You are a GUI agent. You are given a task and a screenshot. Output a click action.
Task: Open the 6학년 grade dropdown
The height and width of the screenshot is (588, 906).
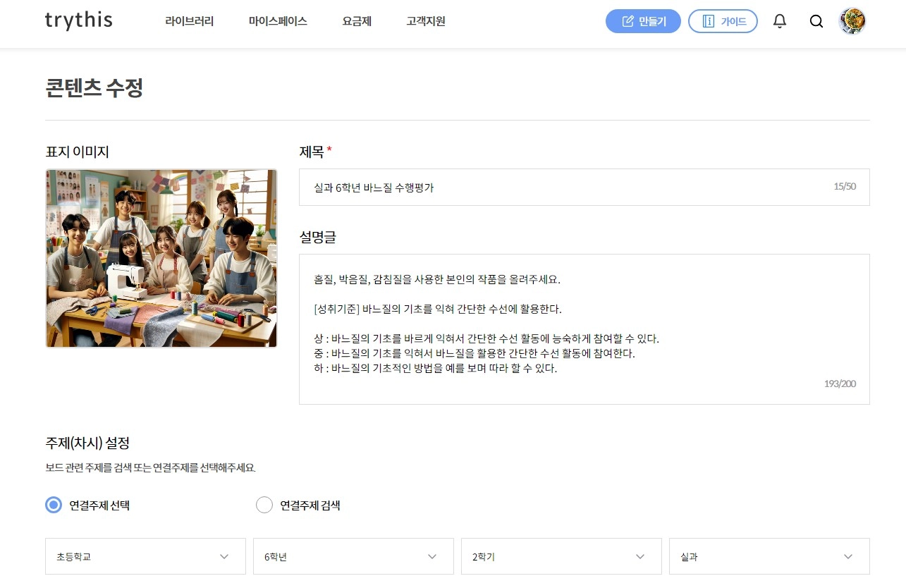point(353,556)
